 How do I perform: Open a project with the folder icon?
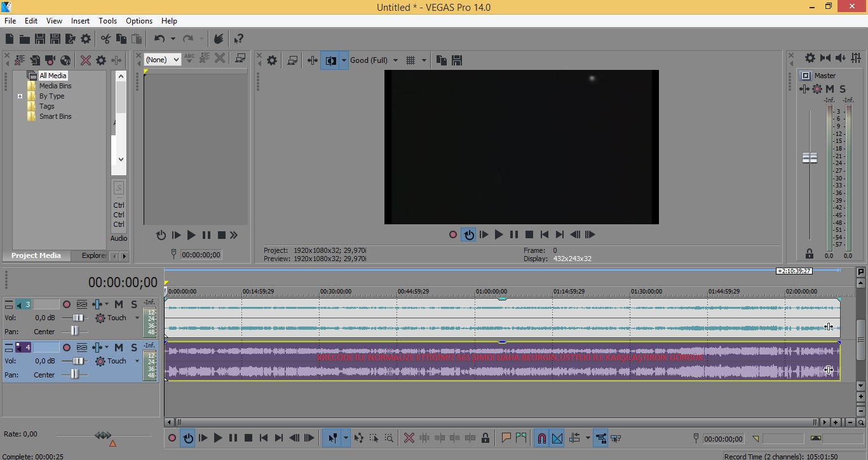point(25,39)
